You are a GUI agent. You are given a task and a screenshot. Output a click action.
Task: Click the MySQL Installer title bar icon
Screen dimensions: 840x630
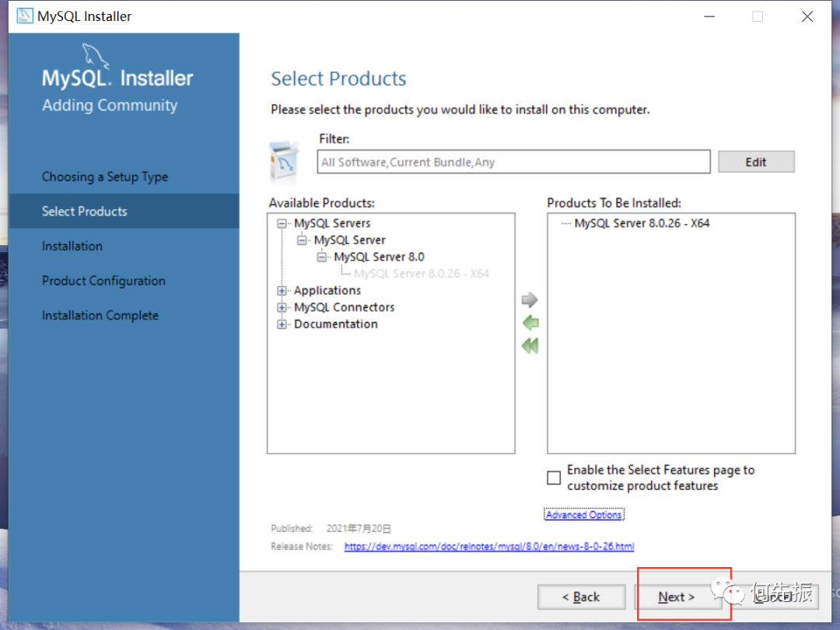[x=24, y=16]
